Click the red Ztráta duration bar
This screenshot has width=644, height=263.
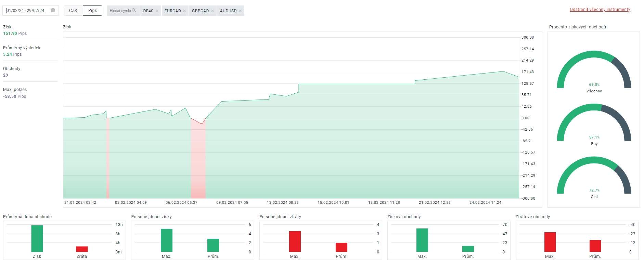click(82, 249)
